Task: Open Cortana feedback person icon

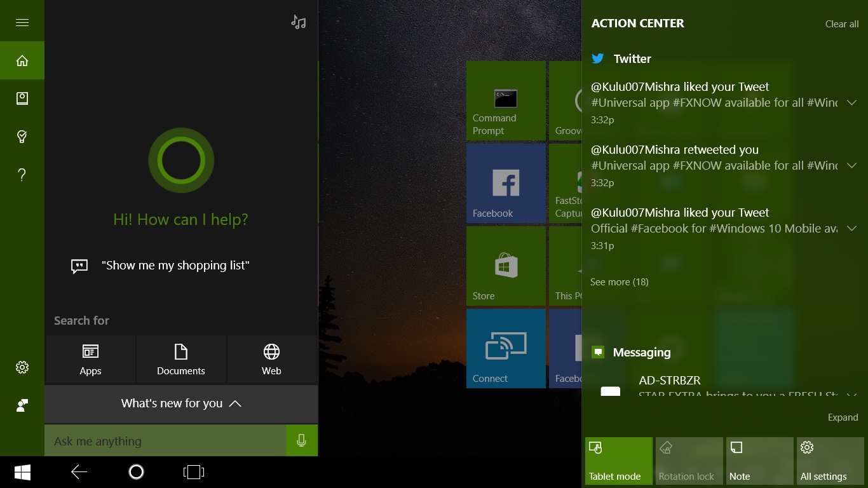Action: pos(22,405)
